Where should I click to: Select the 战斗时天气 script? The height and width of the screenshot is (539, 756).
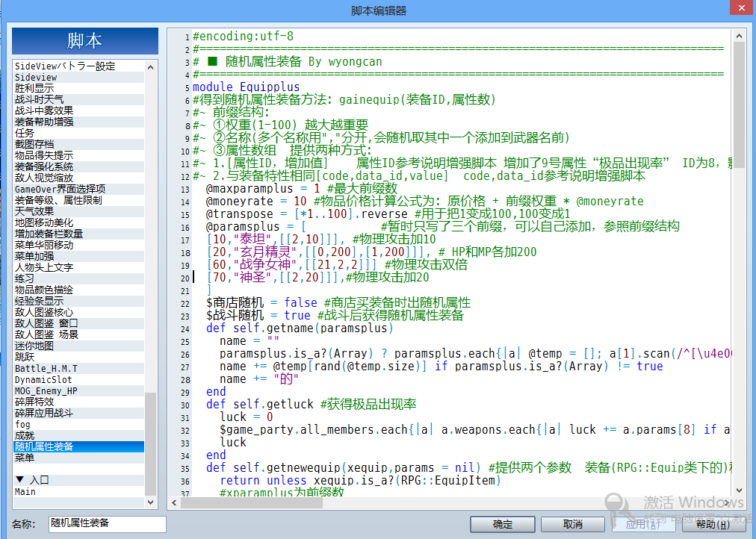point(79,99)
